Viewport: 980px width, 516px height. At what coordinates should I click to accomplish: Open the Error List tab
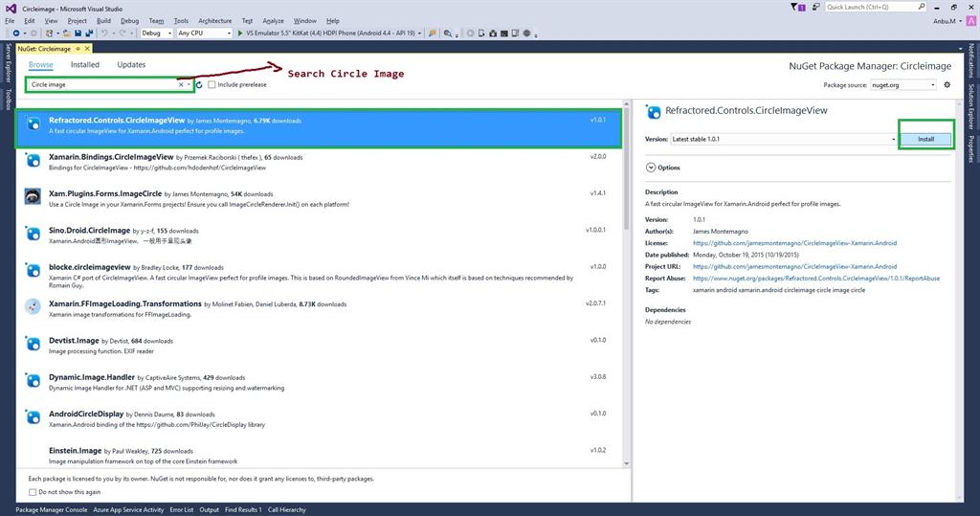coord(181,509)
